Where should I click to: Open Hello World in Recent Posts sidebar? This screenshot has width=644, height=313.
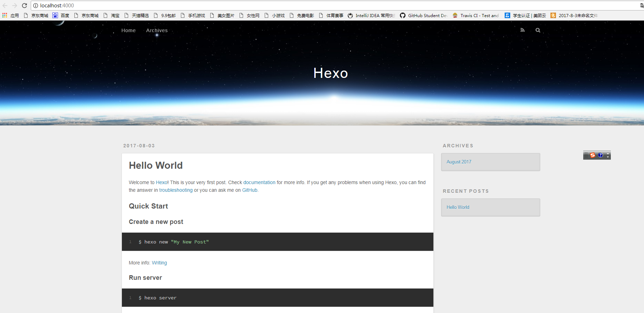(x=458, y=207)
